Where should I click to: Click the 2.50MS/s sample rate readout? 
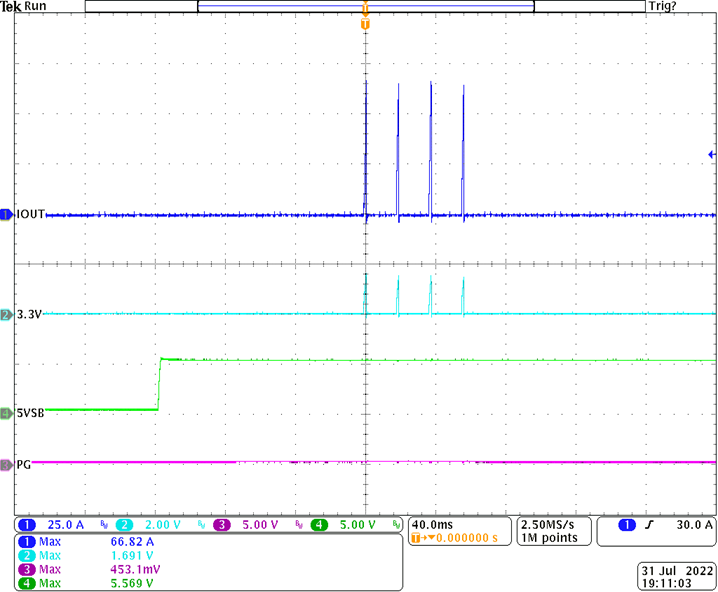(x=548, y=525)
